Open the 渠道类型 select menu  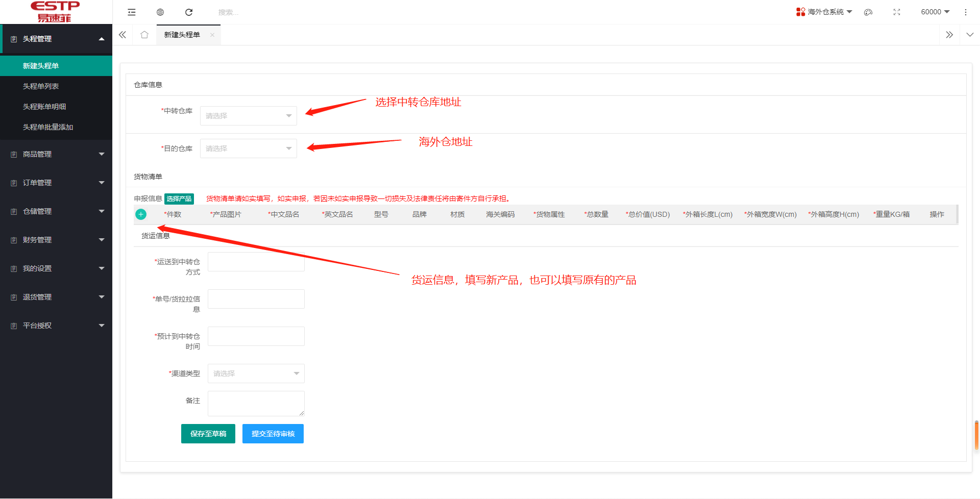point(256,373)
